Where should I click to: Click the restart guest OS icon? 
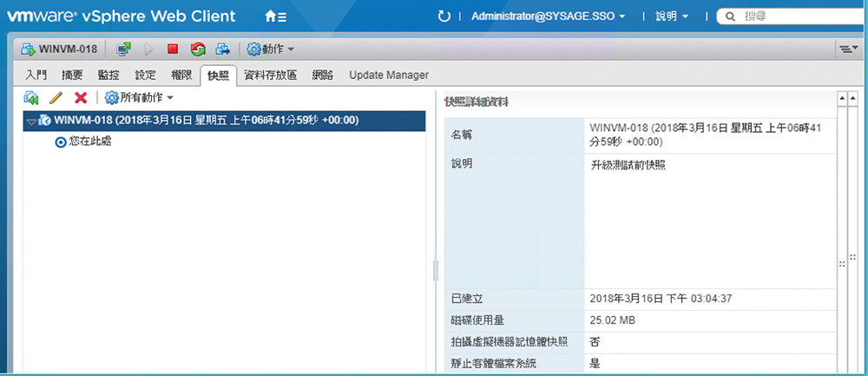(198, 49)
